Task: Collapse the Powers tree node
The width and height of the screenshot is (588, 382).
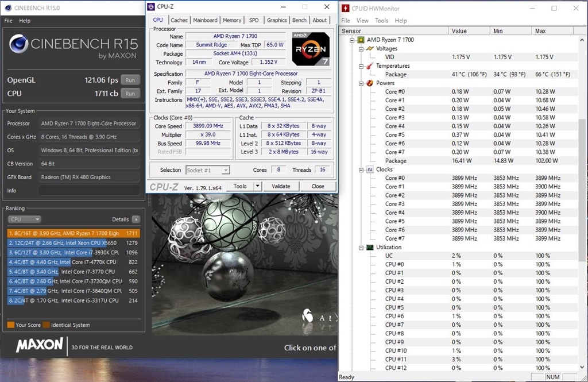Action: pyautogui.click(x=361, y=83)
